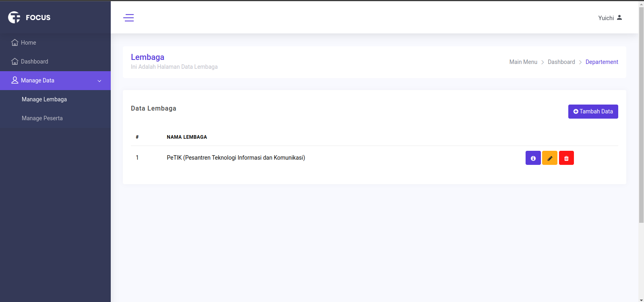This screenshot has height=302, width=644.
Task: Click the Manage Data person icon
Action: pos(15,80)
